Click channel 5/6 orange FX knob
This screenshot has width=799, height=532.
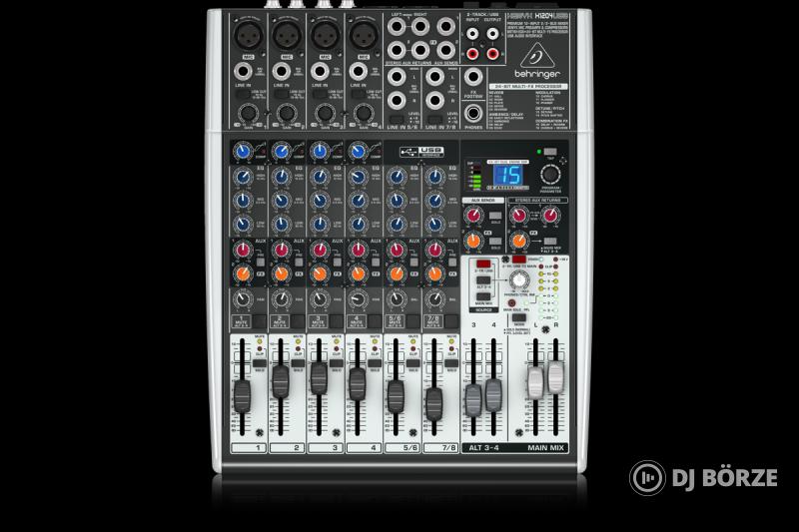click(x=397, y=273)
